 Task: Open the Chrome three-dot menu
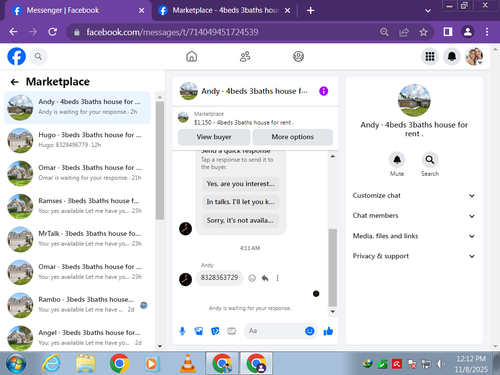(487, 32)
